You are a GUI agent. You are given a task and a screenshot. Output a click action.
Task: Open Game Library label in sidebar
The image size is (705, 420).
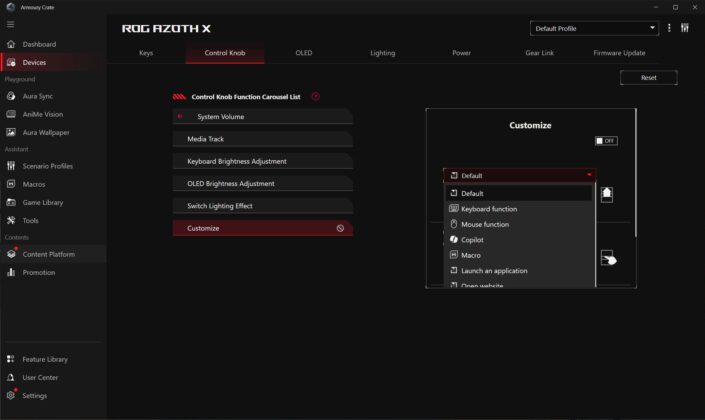click(x=43, y=202)
